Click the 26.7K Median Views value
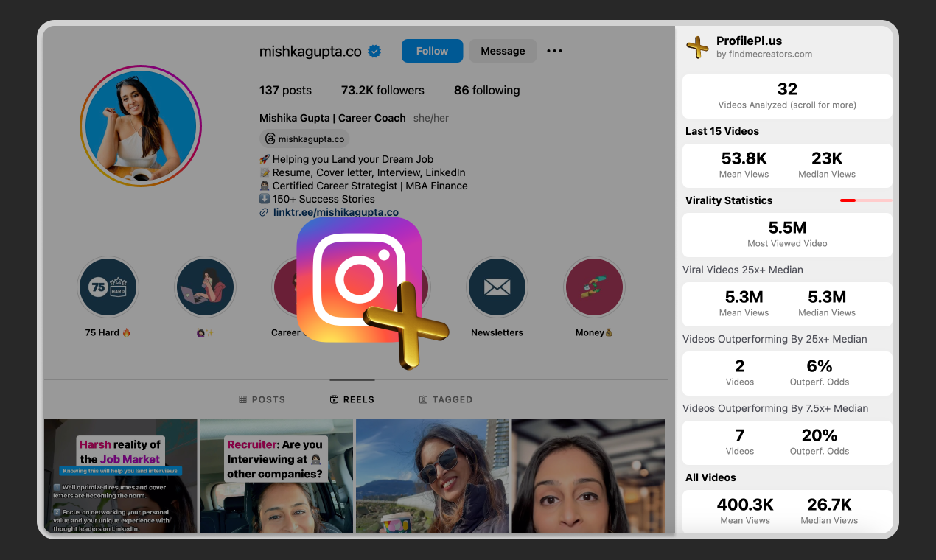 click(x=829, y=505)
